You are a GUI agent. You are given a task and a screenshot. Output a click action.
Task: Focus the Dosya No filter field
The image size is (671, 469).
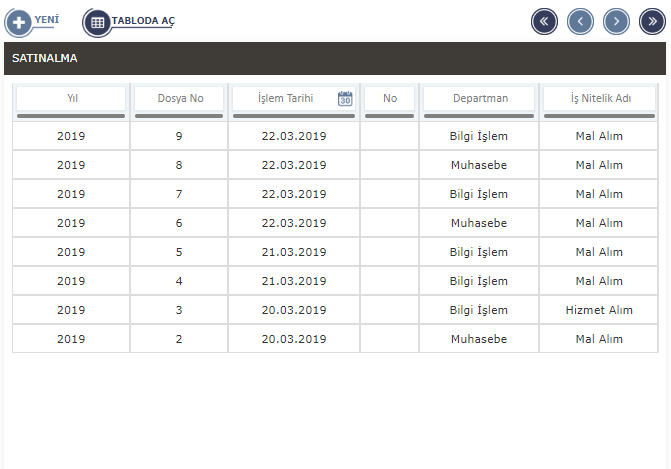click(180, 98)
